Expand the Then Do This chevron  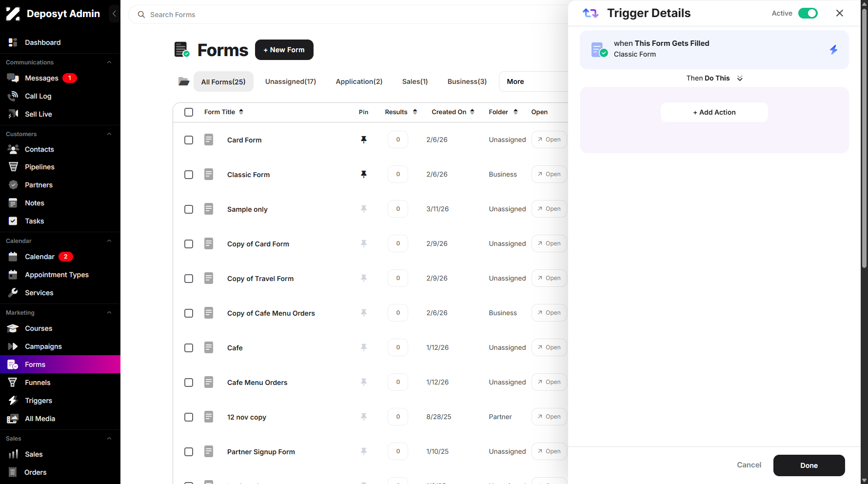[x=740, y=79]
